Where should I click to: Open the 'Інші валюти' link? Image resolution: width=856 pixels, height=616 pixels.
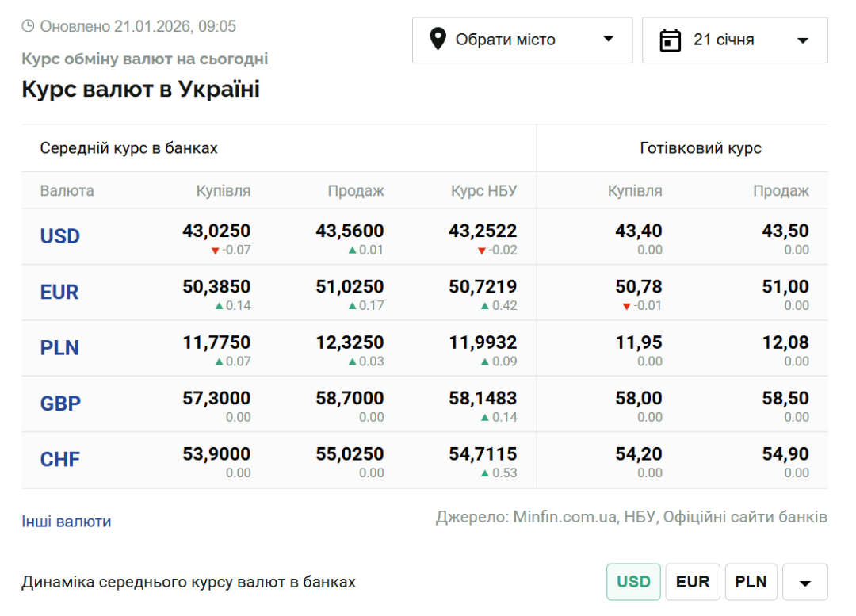tap(67, 522)
